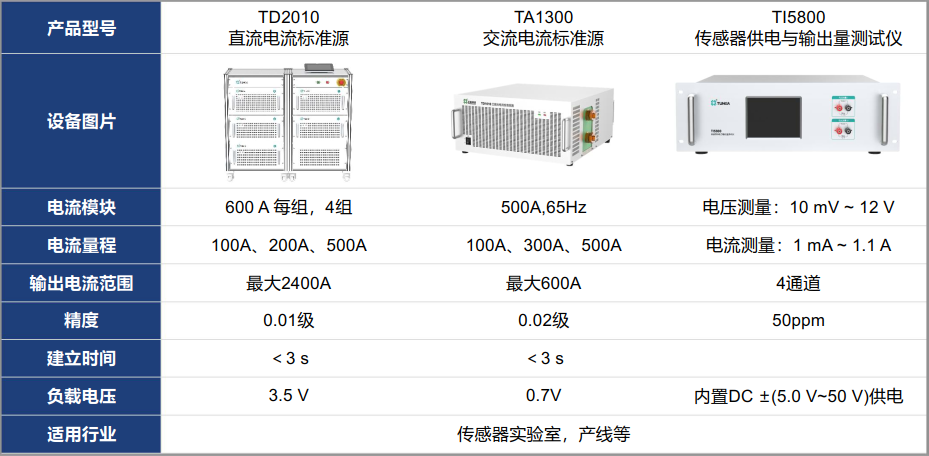Click the cell 0.02级

[x=543, y=320]
